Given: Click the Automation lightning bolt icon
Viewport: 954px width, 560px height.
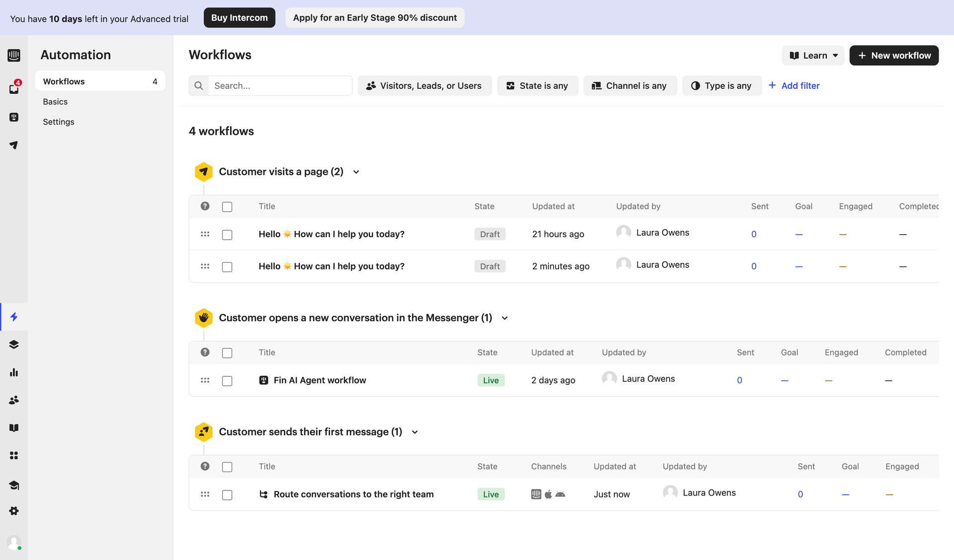Looking at the screenshot, I should [14, 317].
